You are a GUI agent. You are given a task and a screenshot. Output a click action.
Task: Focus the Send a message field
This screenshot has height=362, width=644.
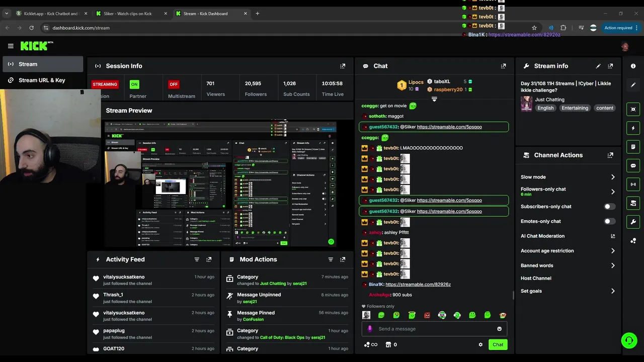pos(434,329)
